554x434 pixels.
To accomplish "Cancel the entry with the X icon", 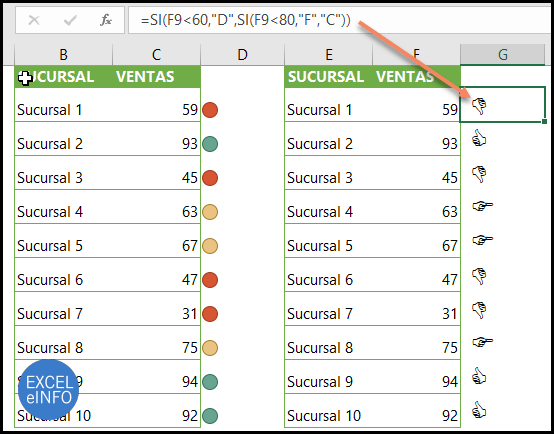I will click(34, 20).
